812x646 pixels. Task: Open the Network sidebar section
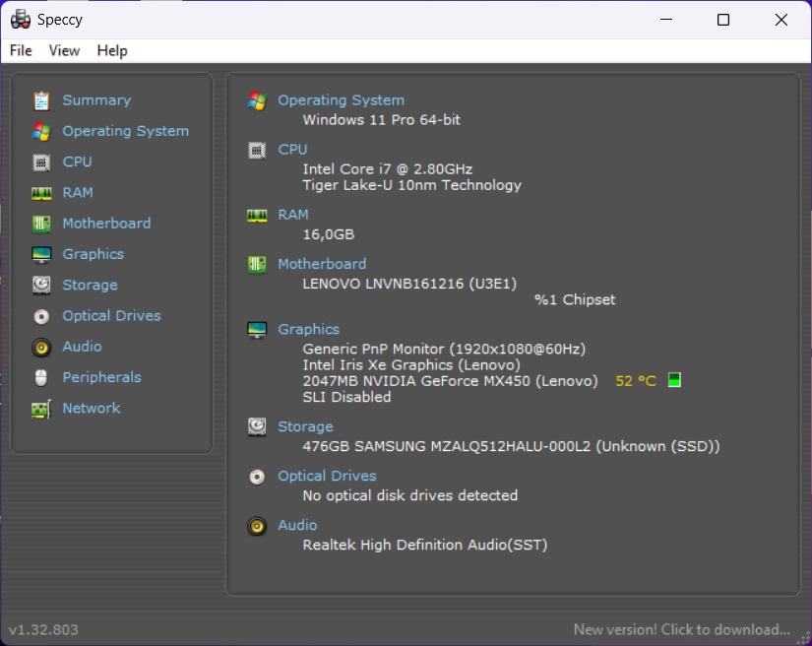coord(92,409)
